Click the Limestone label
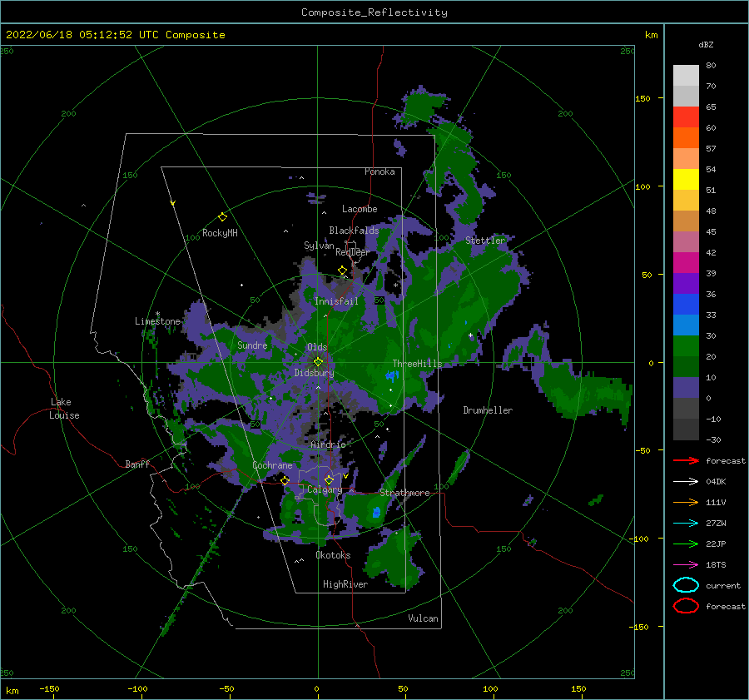The image size is (749, 700). 157,321
